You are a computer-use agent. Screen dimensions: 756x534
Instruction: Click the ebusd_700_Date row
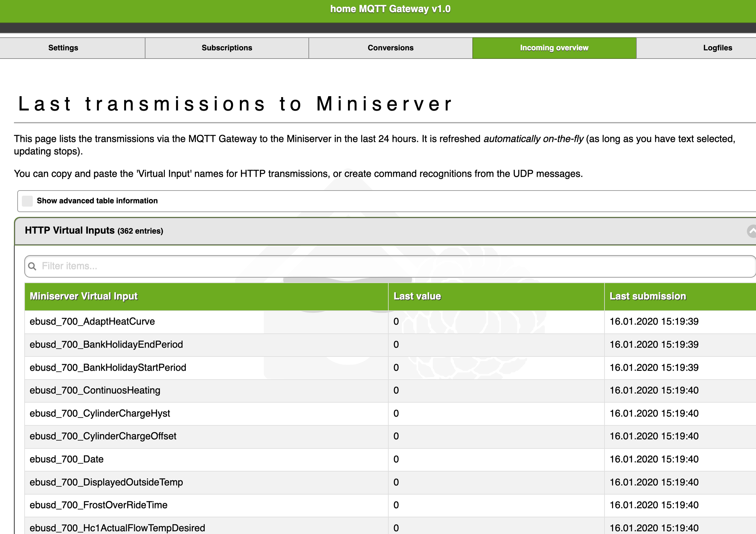click(x=66, y=459)
